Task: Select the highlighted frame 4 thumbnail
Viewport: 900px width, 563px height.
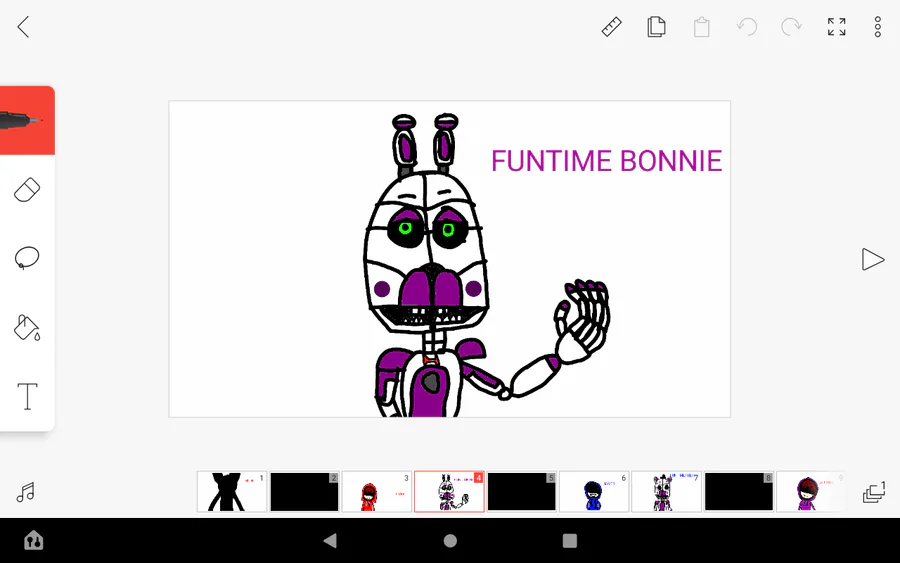Action: tap(449, 491)
